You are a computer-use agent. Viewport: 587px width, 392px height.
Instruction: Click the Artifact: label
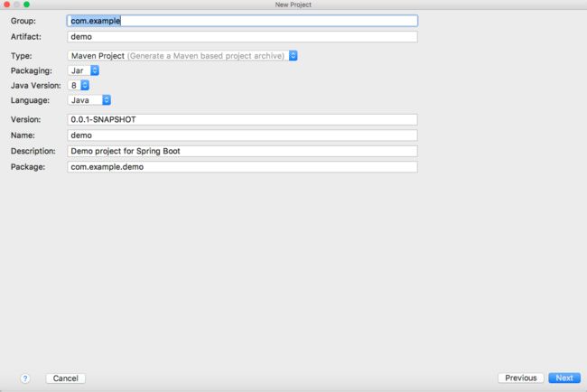tap(26, 37)
